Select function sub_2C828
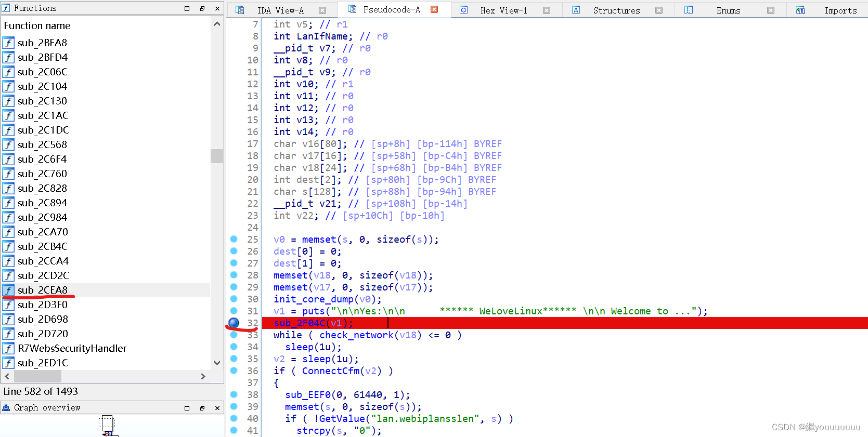The image size is (868, 437). 42,188
